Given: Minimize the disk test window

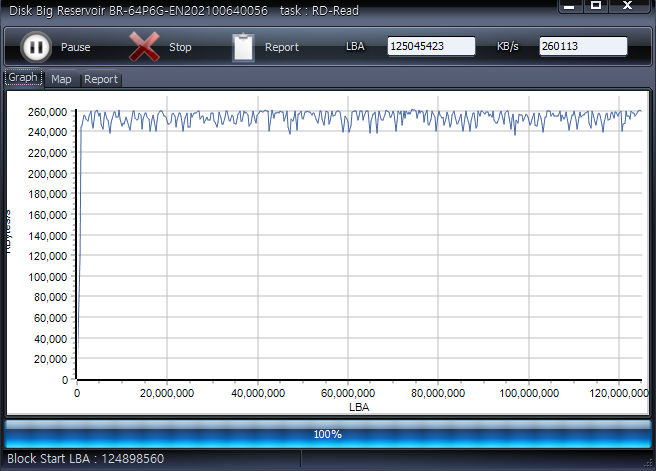Looking at the screenshot, I should pos(568,6).
